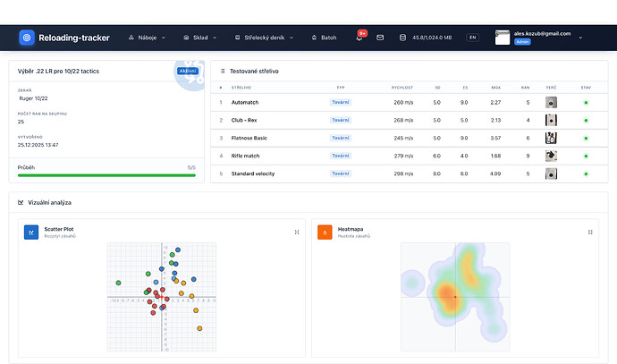Click the Reloading-tracker logo icon

point(27,38)
